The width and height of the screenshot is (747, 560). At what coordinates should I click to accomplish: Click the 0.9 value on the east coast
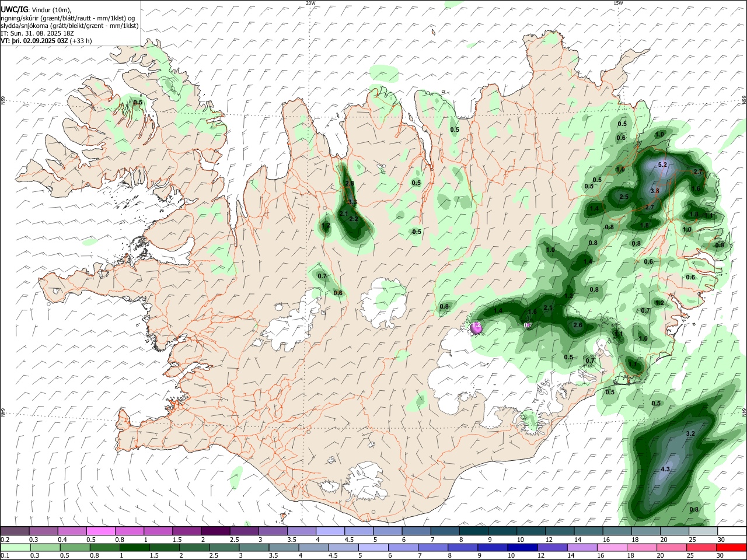tap(720, 245)
